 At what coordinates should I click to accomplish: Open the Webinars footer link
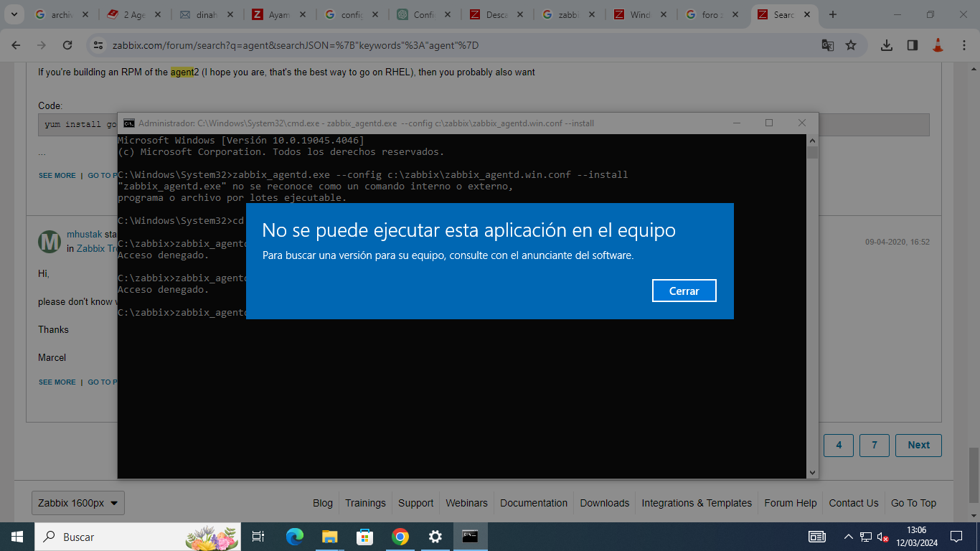click(466, 503)
